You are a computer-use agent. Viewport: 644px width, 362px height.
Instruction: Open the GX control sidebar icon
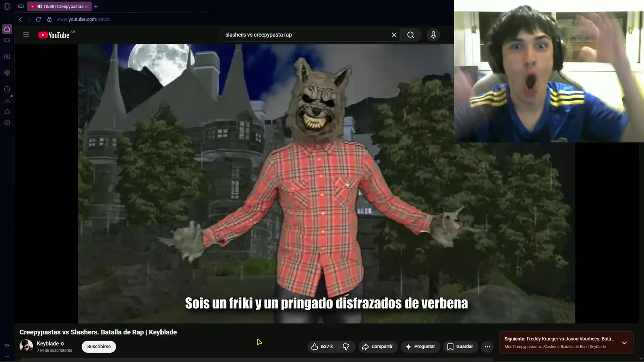[x=7, y=345]
